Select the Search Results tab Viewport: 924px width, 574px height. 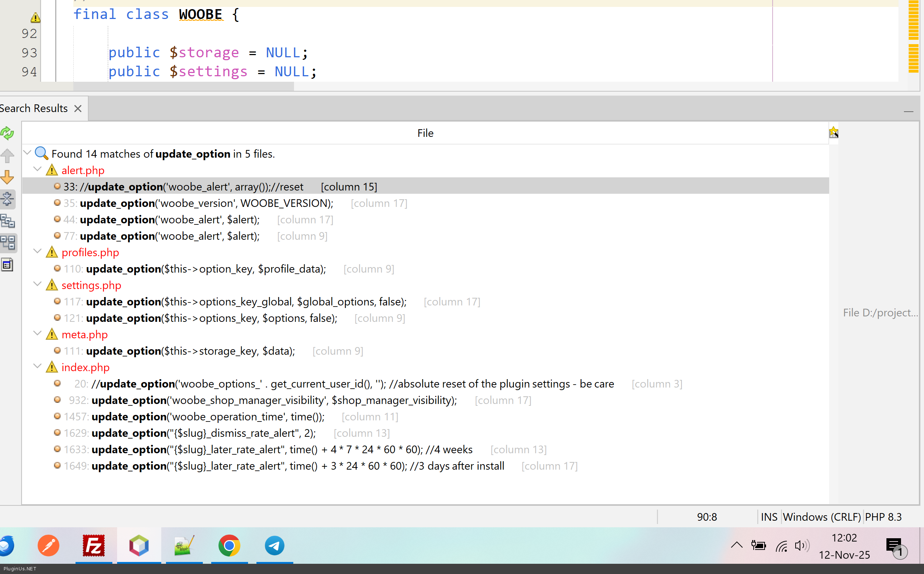pyautogui.click(x=34, y=109)
